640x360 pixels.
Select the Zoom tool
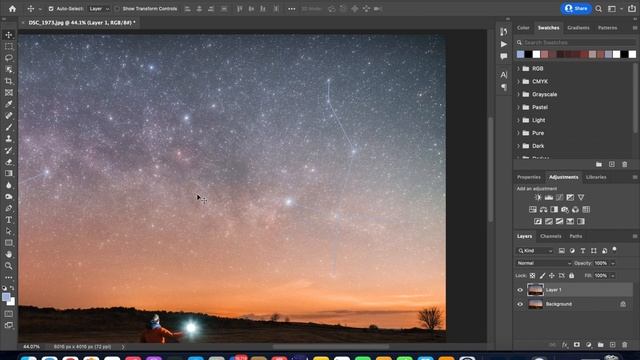tap(9, 266)
